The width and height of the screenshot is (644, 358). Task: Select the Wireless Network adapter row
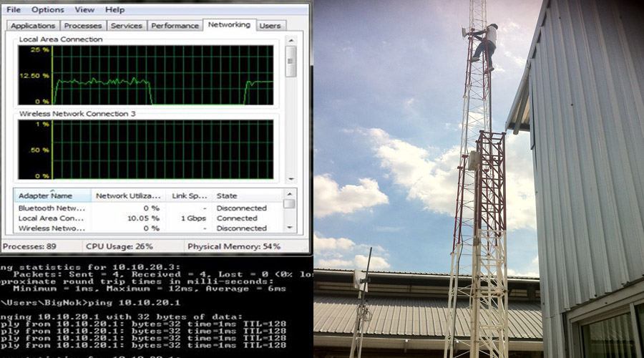149,228
